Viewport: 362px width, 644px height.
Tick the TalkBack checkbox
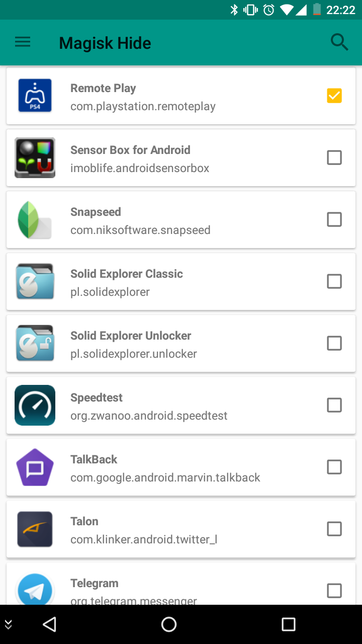[x=334, y=467]
